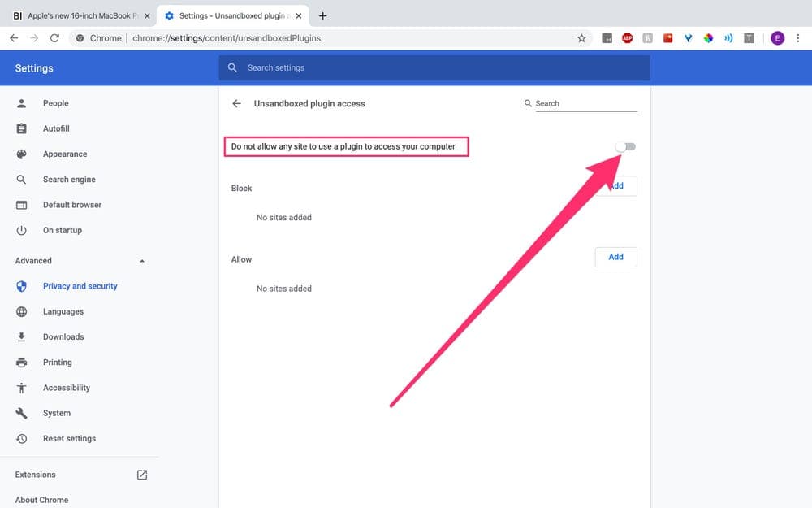The height and width of the screenshot is (508, 812).
Task: Click the browser forward arrow
Action: 34,38
